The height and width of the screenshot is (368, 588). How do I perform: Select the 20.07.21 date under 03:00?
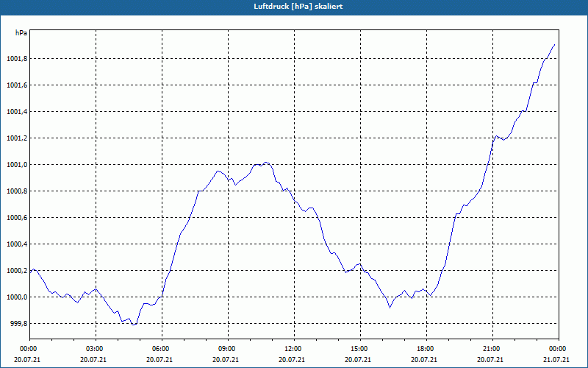tap(93, 359)
